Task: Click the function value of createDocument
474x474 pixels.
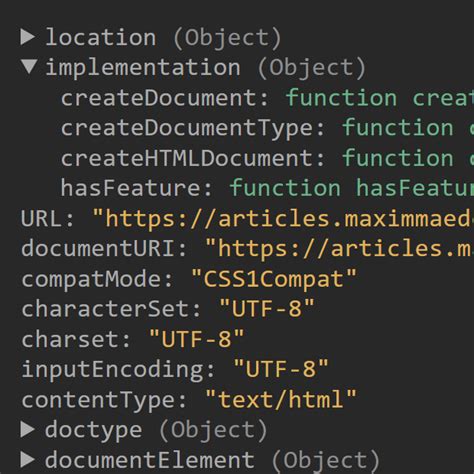Action: tap(380, 98)
